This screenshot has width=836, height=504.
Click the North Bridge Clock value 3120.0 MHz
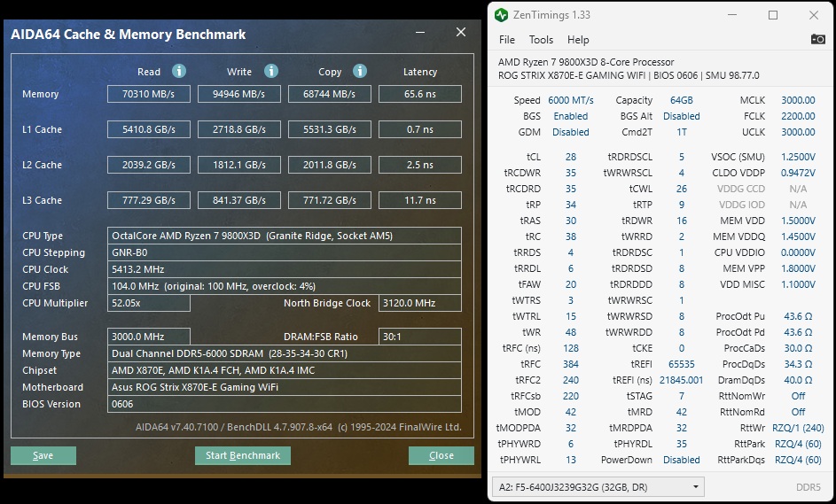point(420,303)
